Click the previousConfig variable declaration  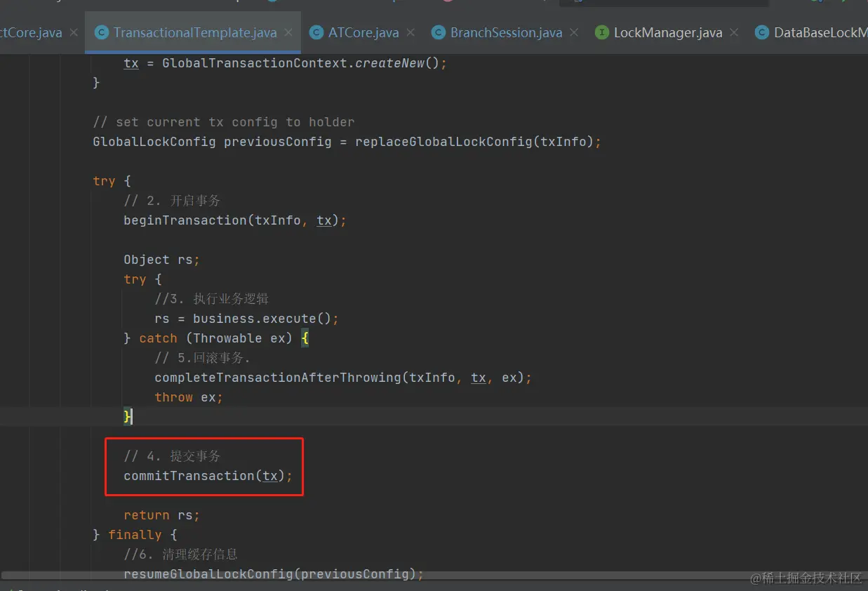coord(278,142)
